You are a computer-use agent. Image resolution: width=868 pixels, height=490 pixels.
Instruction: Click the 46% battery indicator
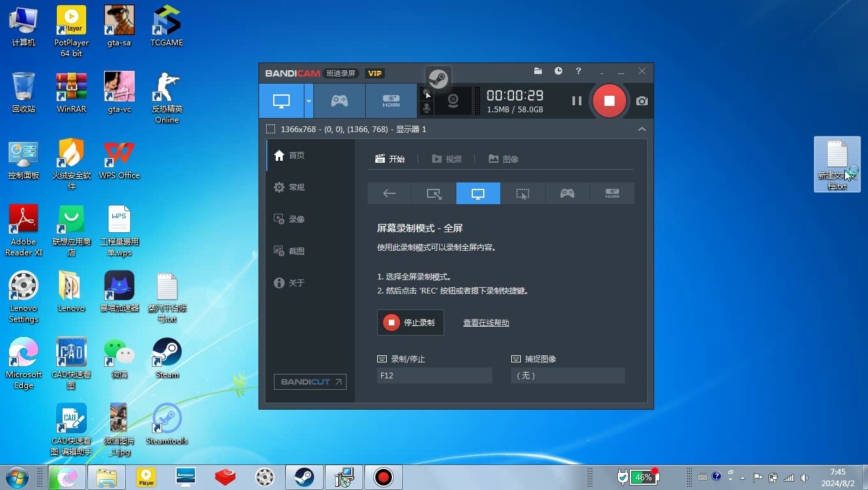click(643, 477)
